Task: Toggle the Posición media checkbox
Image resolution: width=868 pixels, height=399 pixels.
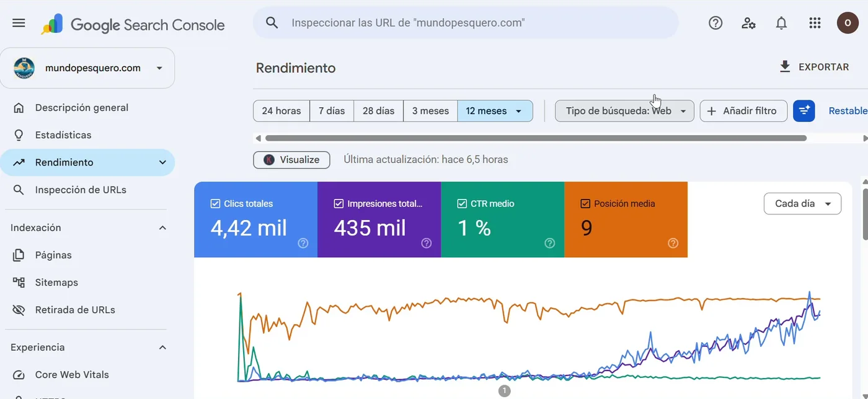Action: [x=585, y=203]
